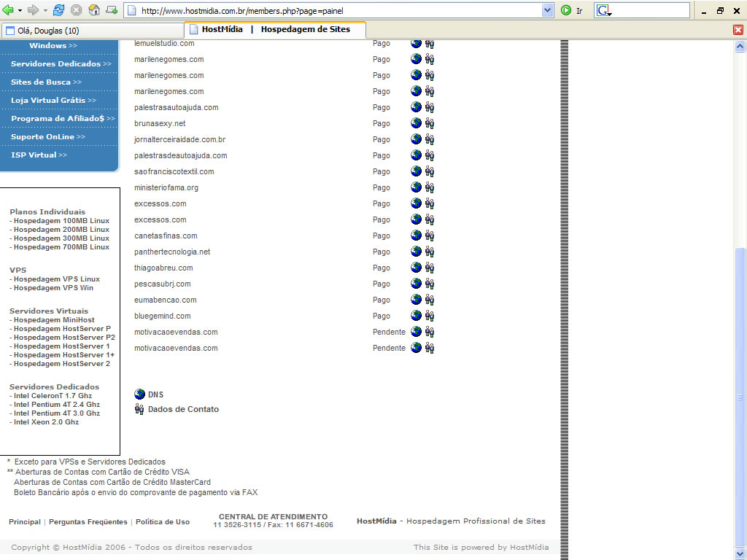This screenshot has width=747, height=560.
Task: Open the browser home page icon
Action: 94,10
